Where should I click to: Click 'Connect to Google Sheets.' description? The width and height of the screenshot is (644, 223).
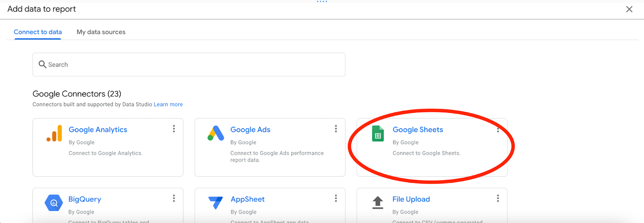(427, 153)
